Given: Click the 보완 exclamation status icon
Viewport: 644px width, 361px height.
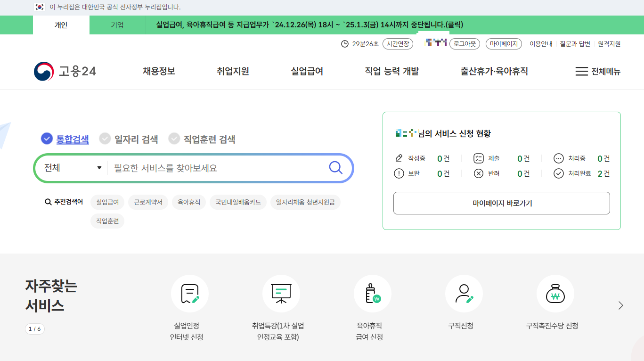Looking at the screenshot, I should coord(399,173).
